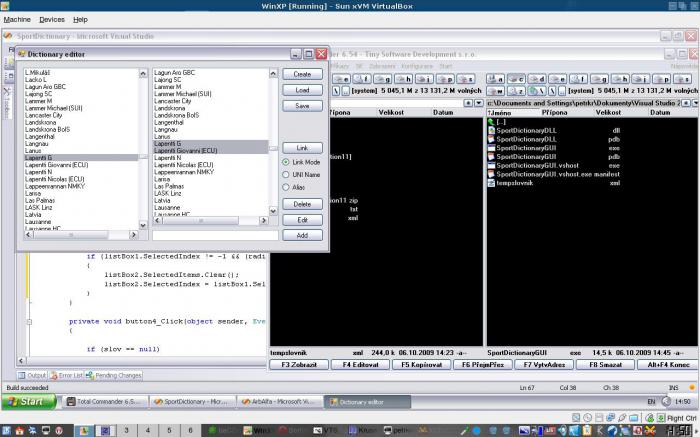Click the F8 Smazat button
Viewport: 700px width, 437px height.
click(605, 365)
